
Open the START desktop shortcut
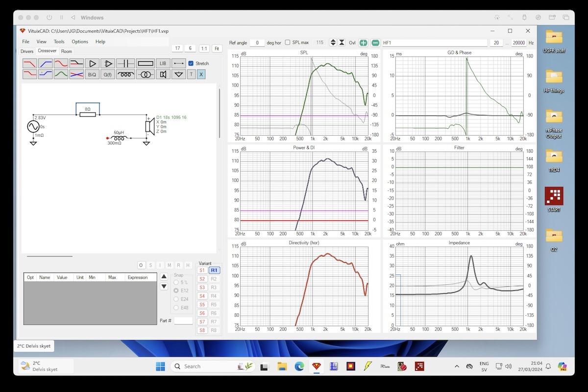point(554,199)
